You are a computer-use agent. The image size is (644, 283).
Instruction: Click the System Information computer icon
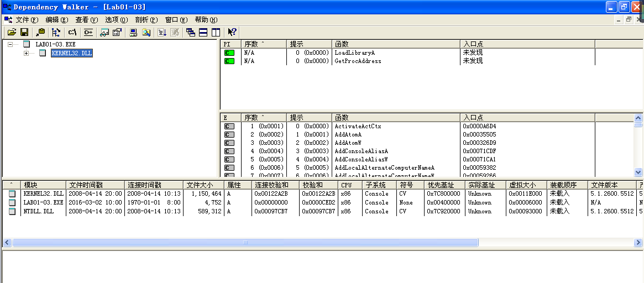click(x=133, y=33)
